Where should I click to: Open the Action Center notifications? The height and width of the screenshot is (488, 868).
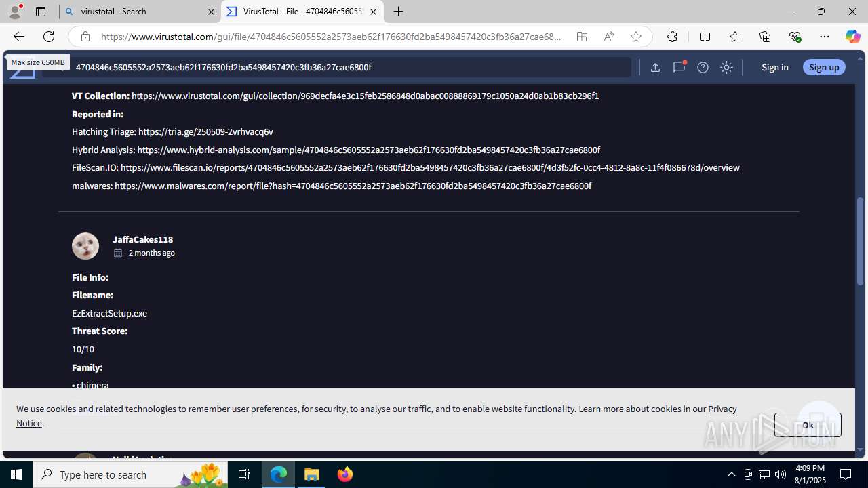click(846, 474)
